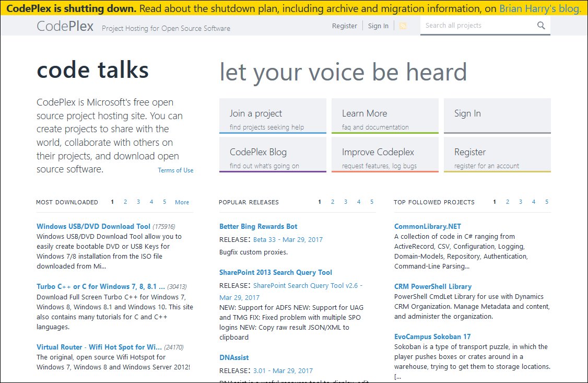Go to Top Followed Projects page 2
The image size is (588, 383).
click(x=508, y=202)
